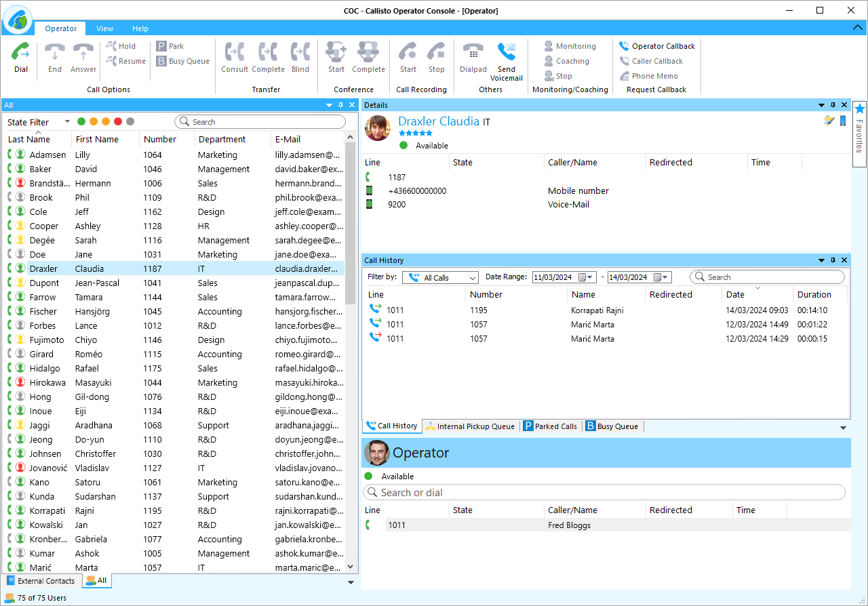This screenshot has height=606, width=868.
Task: Click the Park call icon
Action: click(161, 46)
